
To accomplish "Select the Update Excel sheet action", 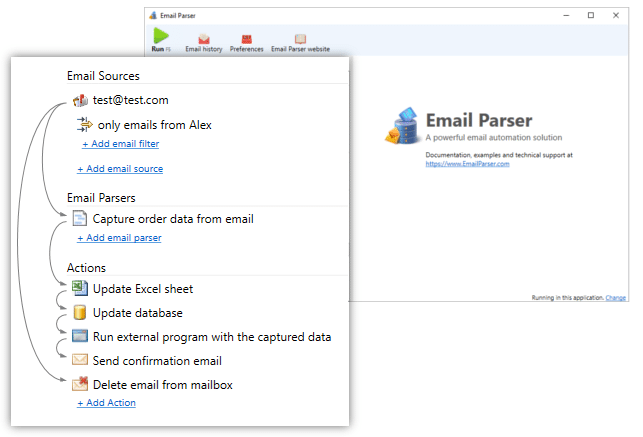I will point(143,289).
